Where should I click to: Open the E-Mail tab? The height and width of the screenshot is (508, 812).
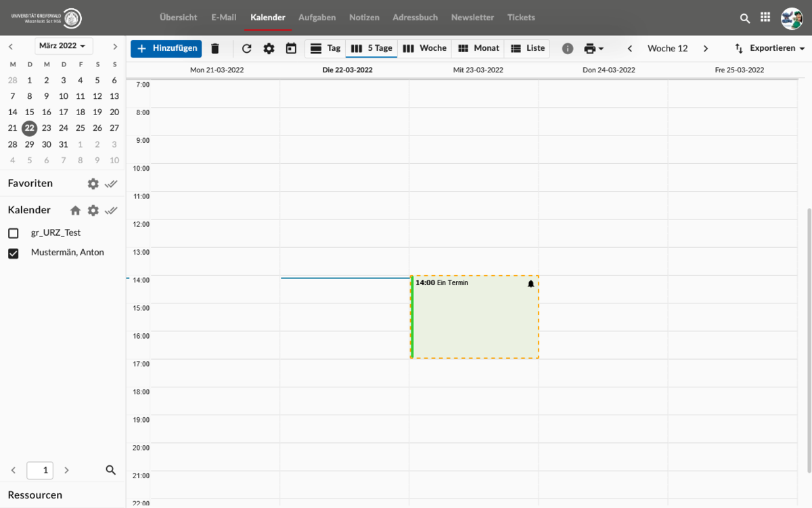[x=223, y=18]
